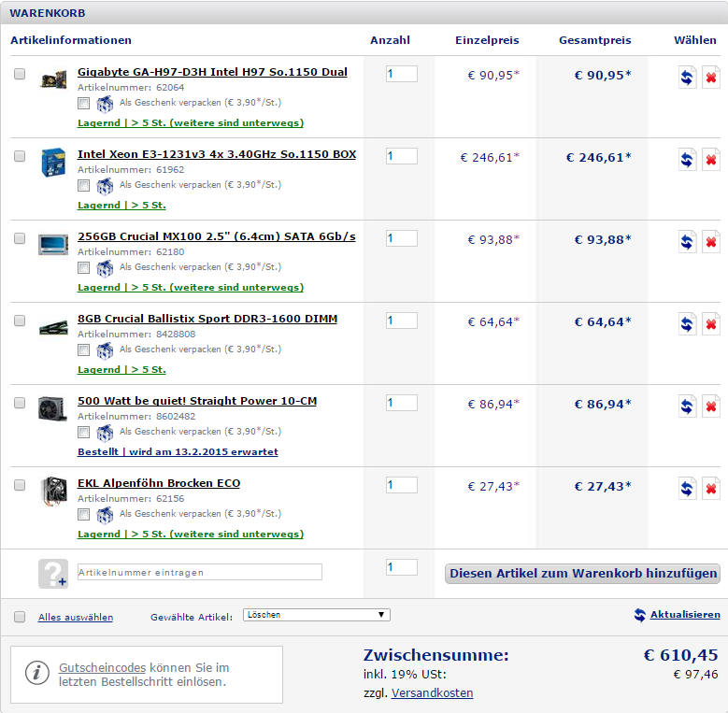Remove the Gigabyte GA-H97-D3H from cart
The image size is (728, 713).
711,78
